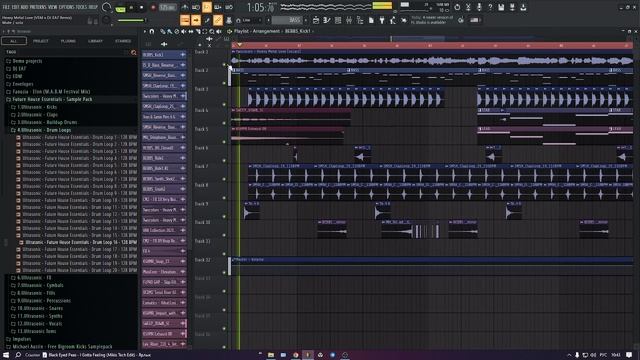The height and width of the screenshot is (360, 640).
Task: Toggle the browser view icon
Action: pyautogui.click(x=360, y=20)
